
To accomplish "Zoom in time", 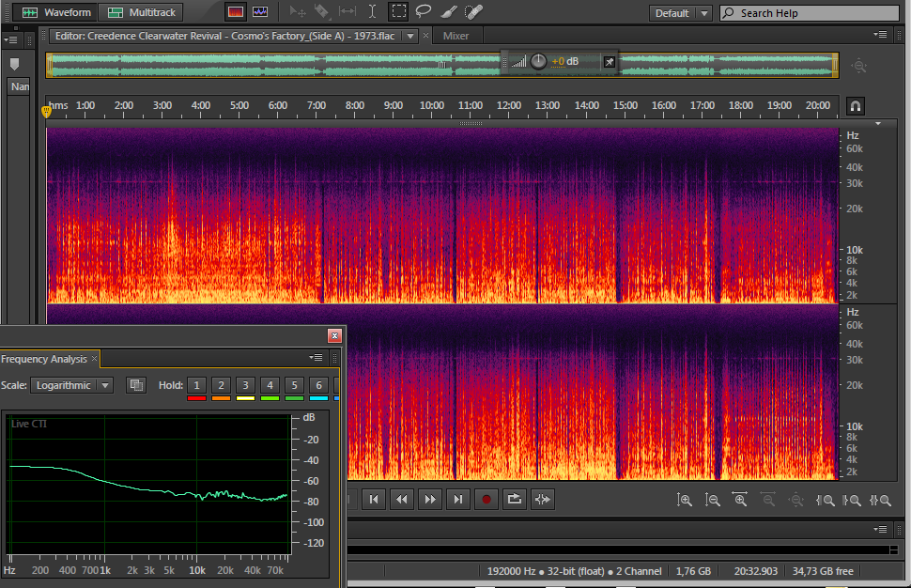I will pyautogui.click(x=740, y=500).
